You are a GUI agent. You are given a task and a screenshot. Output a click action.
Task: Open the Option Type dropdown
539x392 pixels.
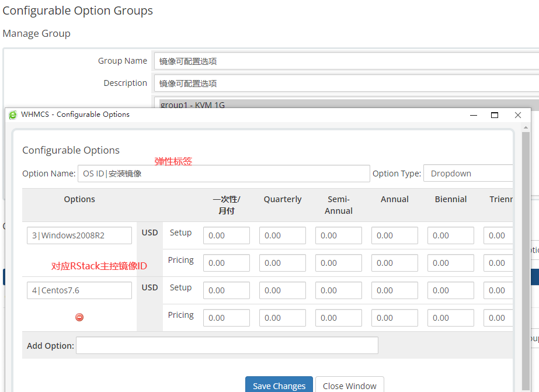pos(468,174)
